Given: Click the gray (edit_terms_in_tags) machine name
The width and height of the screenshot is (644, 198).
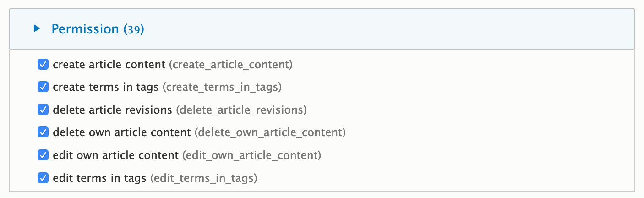Looking at the screenshot, I should pyautogui.click(x=204, y=178).
